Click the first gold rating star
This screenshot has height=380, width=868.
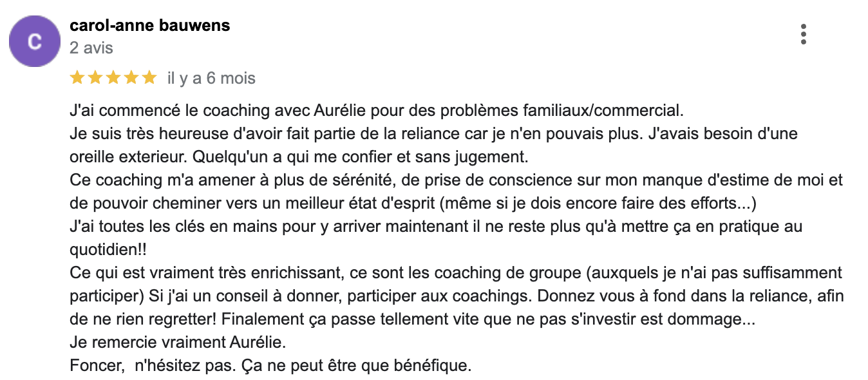coord(77,78)
